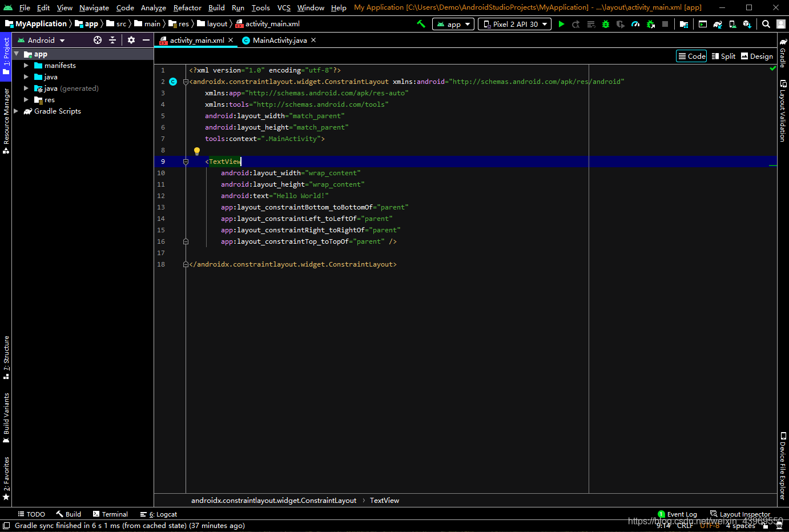The width and height of the screenshot is (789, 532).
Task: Expand the res folder
Action: coord(26,100)
